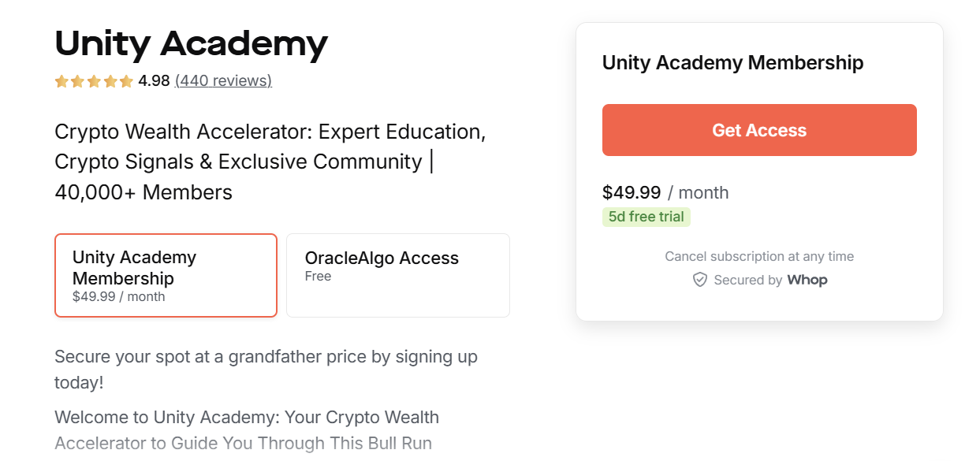The height and width of the screenshot is (461, 980).
Task: Click the shield icon beside Secured by
Action: click(700, 280)
